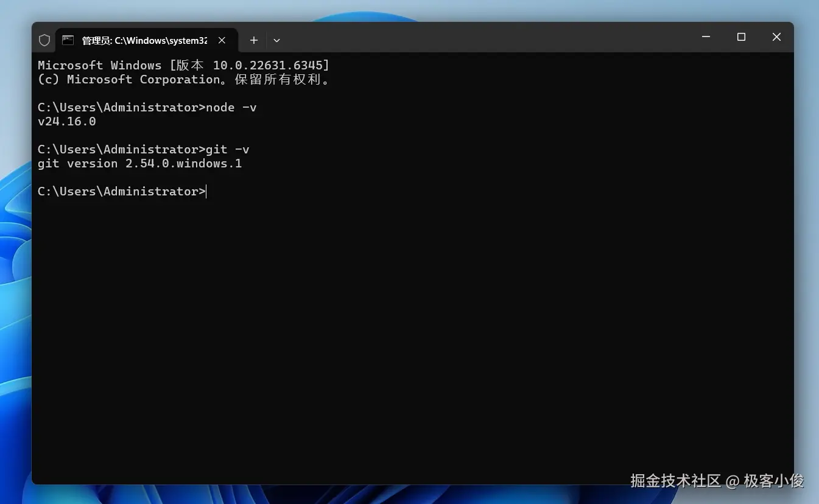This screenshot has width=819, height=504.
Task: Click the Microsoft Windows version line
Action: click(183, 65)
